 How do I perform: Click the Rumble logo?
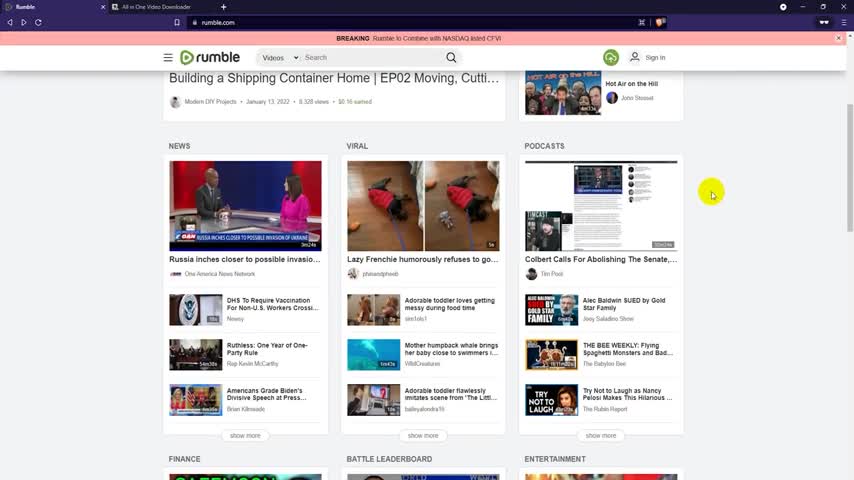coord(210,57)
